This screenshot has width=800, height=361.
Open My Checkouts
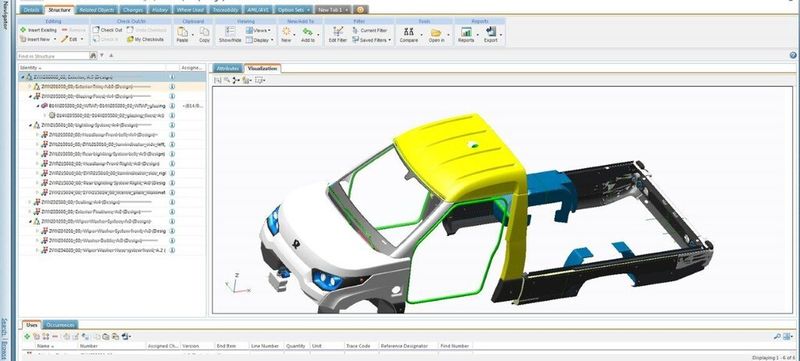tap(145, 39)
